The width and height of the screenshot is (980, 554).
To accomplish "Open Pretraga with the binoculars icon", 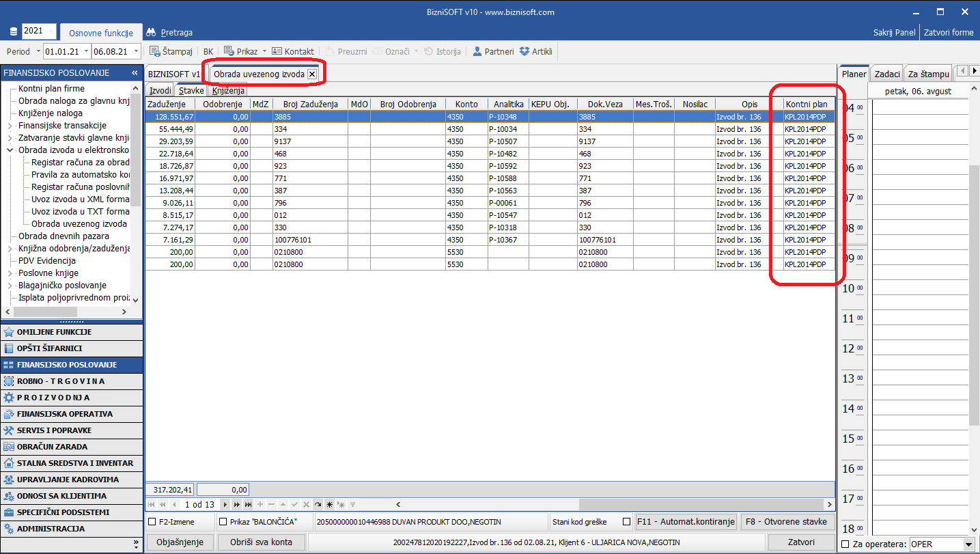I will pyautogui.click(x=151, y=32).
